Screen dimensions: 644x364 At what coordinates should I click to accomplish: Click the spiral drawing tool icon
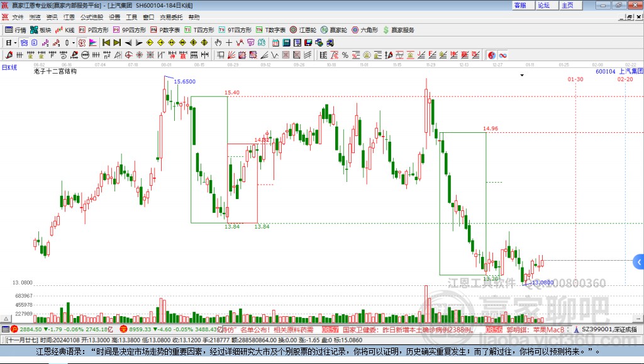[64, 55]
